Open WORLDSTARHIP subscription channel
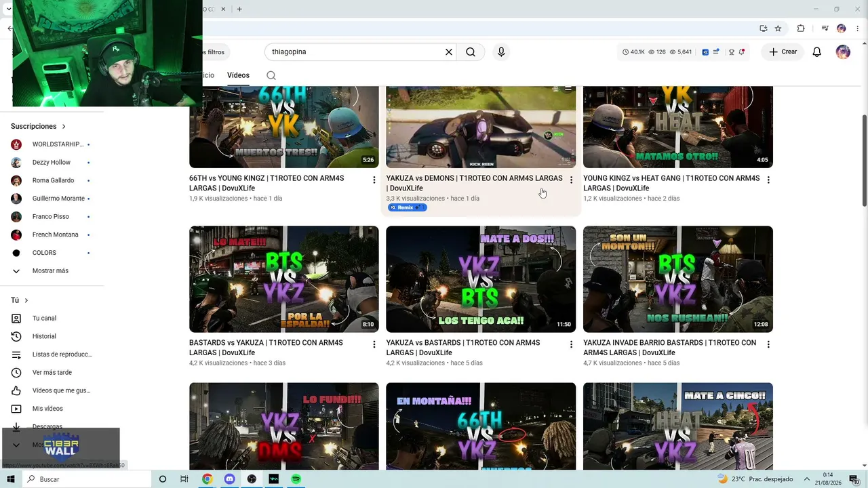Image resolution: width=868 pixels, height=488 pixels. pos(52,144)
